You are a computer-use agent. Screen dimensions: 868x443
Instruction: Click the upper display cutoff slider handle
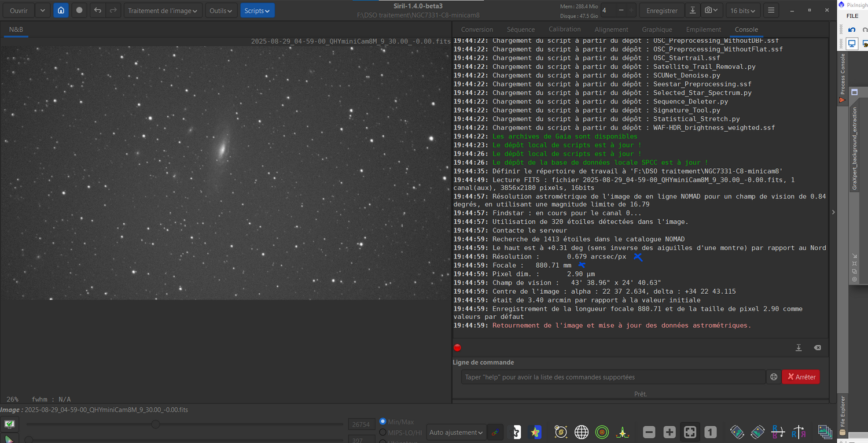(155, 424)
